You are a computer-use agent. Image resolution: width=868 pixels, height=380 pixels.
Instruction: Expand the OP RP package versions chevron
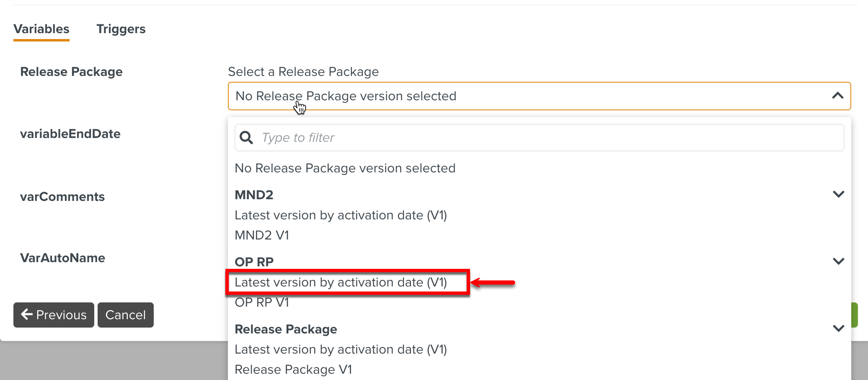(839, 261)
